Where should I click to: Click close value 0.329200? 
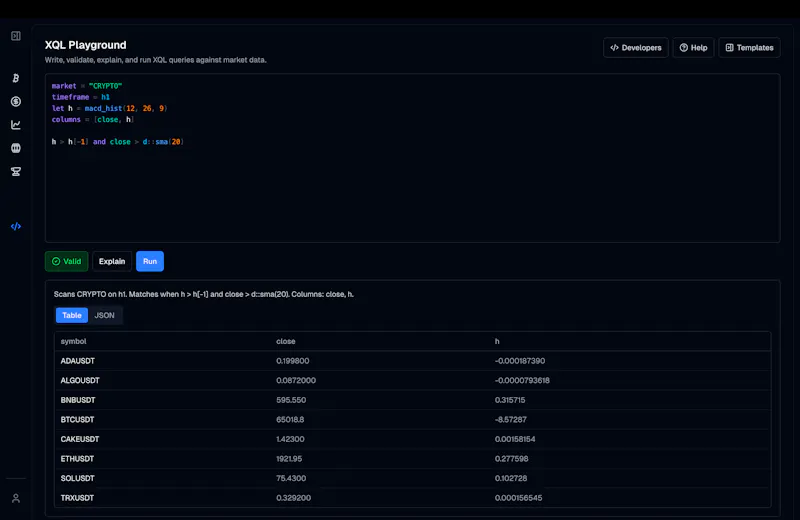pos(293,498)
